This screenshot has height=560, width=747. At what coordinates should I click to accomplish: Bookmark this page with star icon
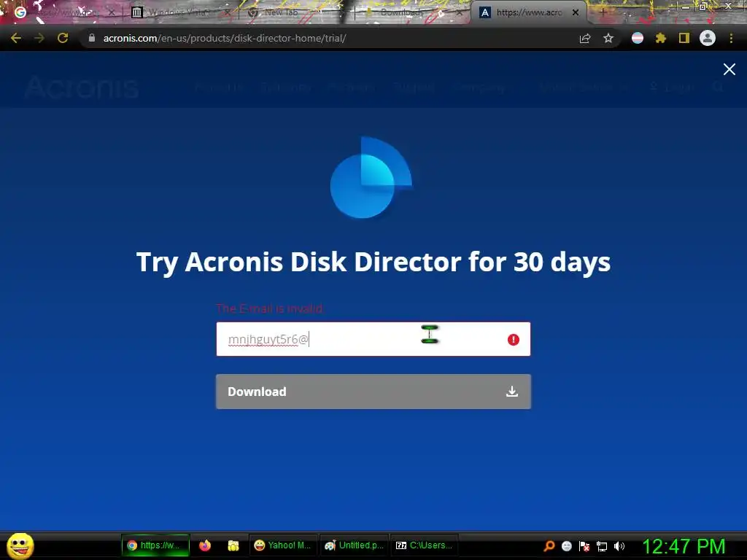pos(608,38)
